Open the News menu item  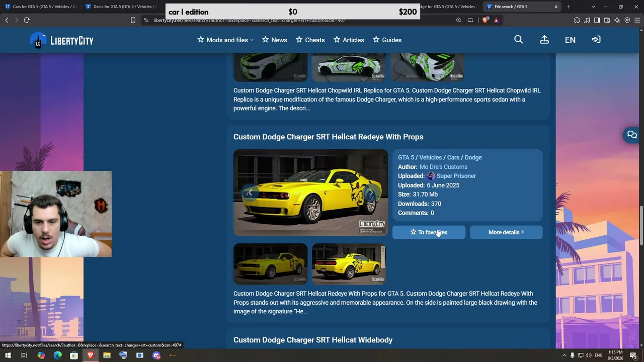click(x=275, y=40)
